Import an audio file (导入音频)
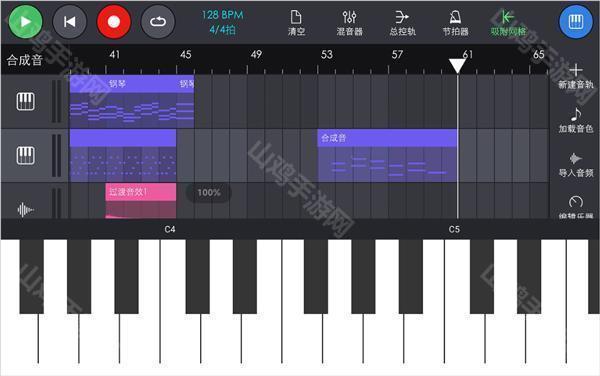This screenshot has width=600, height=376. coord(576,165)
